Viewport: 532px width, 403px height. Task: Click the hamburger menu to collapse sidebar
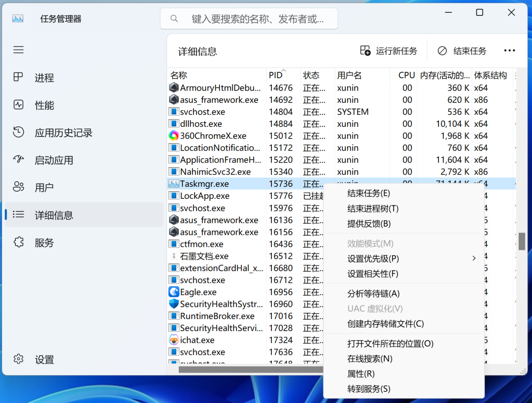coord(18,49)
